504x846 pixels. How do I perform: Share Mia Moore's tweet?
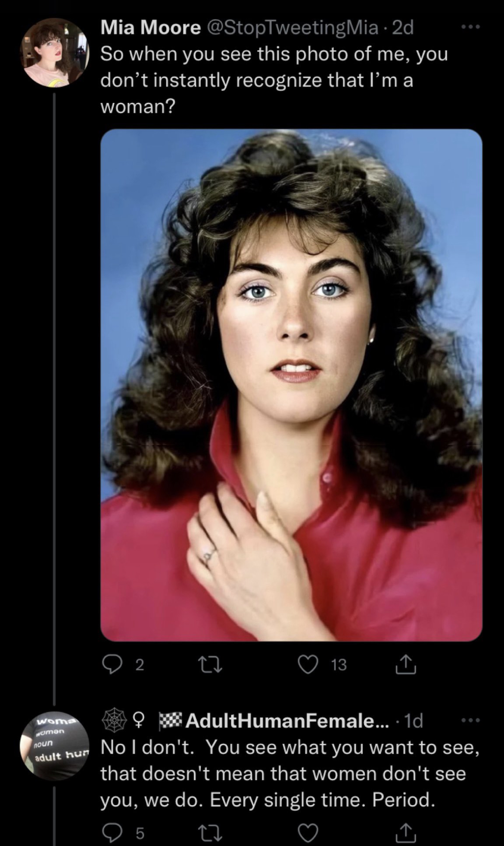pos(406,664)
